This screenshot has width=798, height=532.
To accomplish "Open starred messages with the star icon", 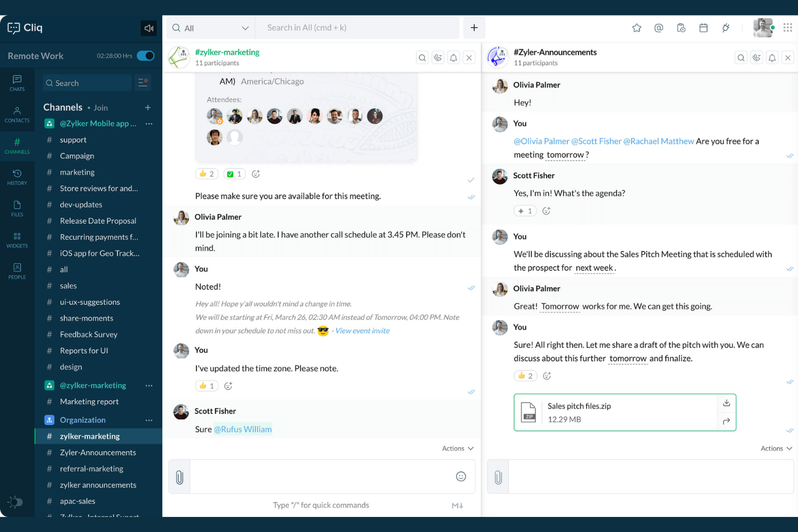I will pos(637,28).
